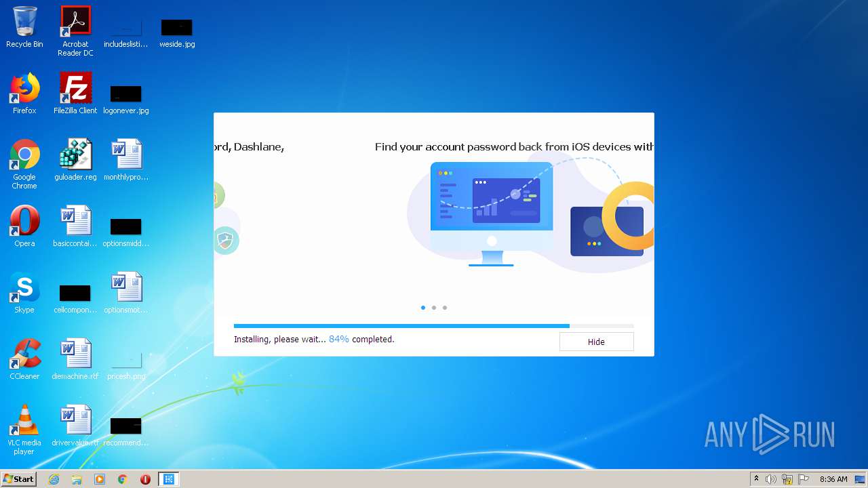The height and width of the screenshot is (488, 868).
Task: Select the monthlypro... Word document
Action: 126,160
